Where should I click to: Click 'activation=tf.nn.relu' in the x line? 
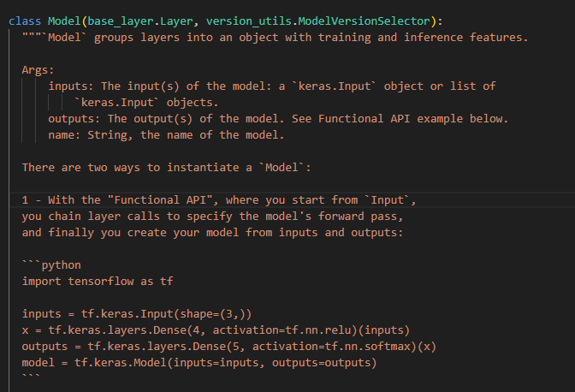[282, 330]
